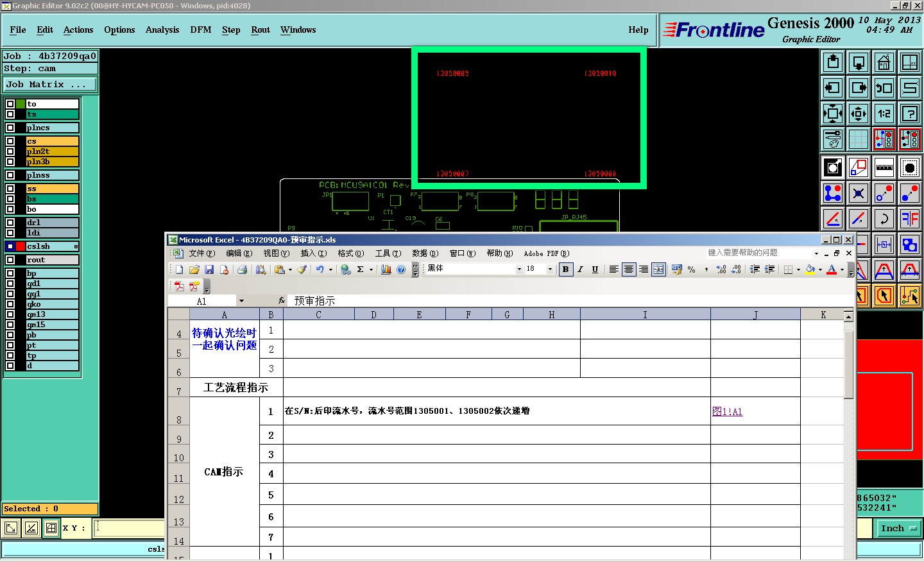Open the Genesis Analysis menu

click(x=162, y=30)
